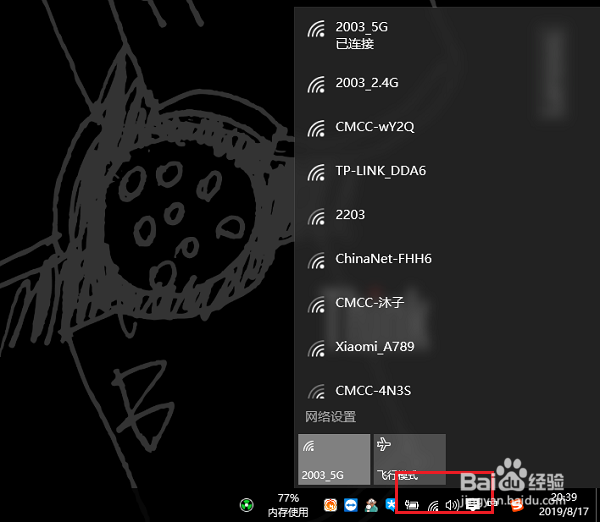Image resolution: width=600 pixels, height=522 pixels.
Task: Click the 77% memory usage indicator
Action: coord(288,505)
